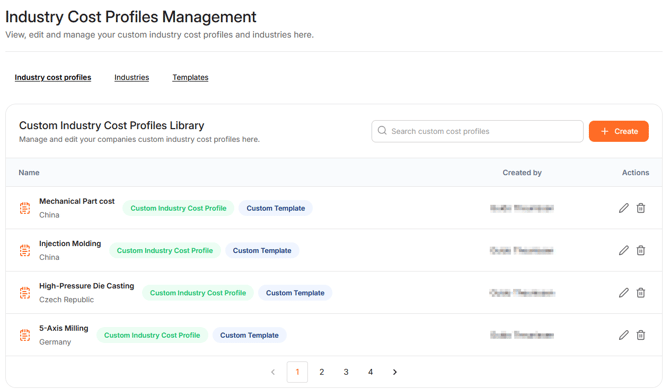Image resolution: width=670 pixels, height=389 pixels.
Task: Click Custom Template tag on Mechanical Part cost
Action: (276, 208)
